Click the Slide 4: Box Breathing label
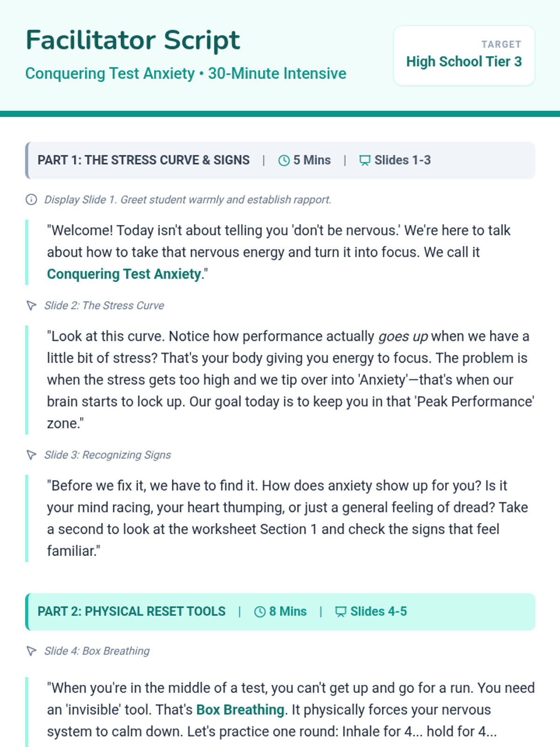Viewport: 560px width, 747px height. (x=97, y=651)
